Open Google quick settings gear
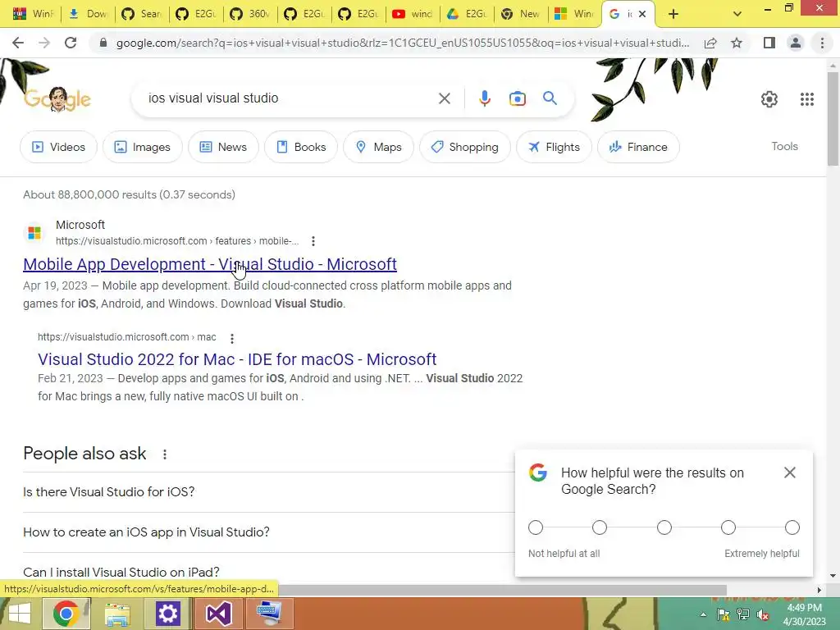The height and width of the screenshot is (630, 840). (x=769, y=99)
